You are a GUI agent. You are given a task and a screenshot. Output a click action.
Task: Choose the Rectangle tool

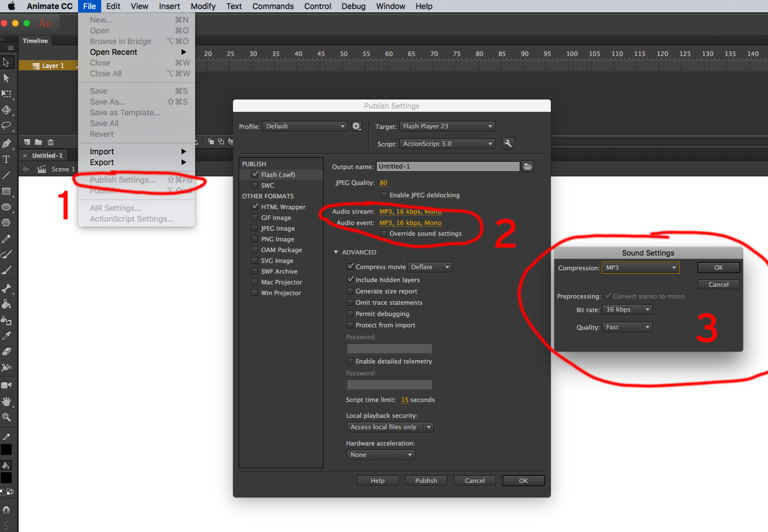[6, 191]
